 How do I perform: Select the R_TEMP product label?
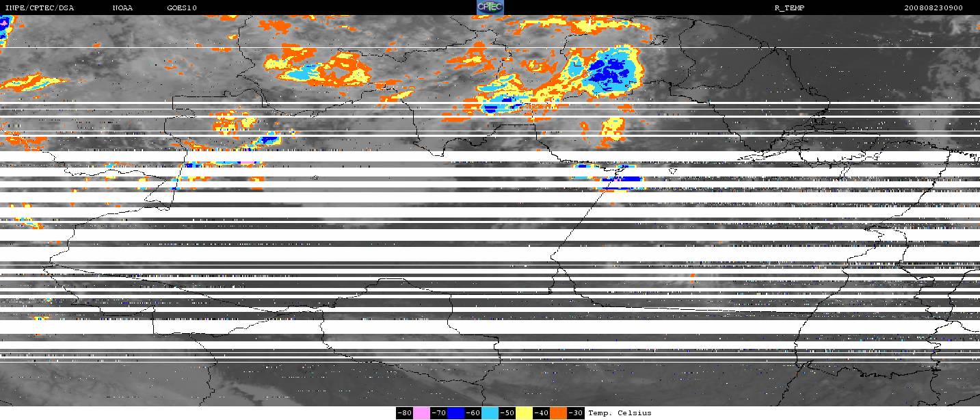(x=789, y=8)
